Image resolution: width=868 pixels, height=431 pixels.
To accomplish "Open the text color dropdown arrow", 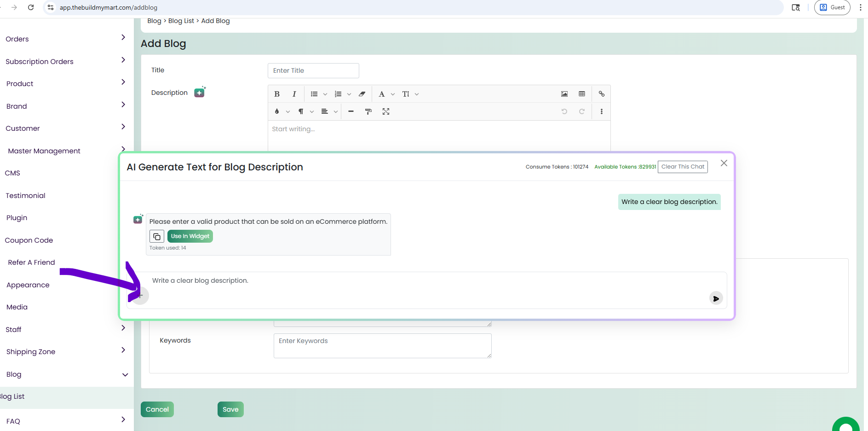I will [x=288, y=112].
